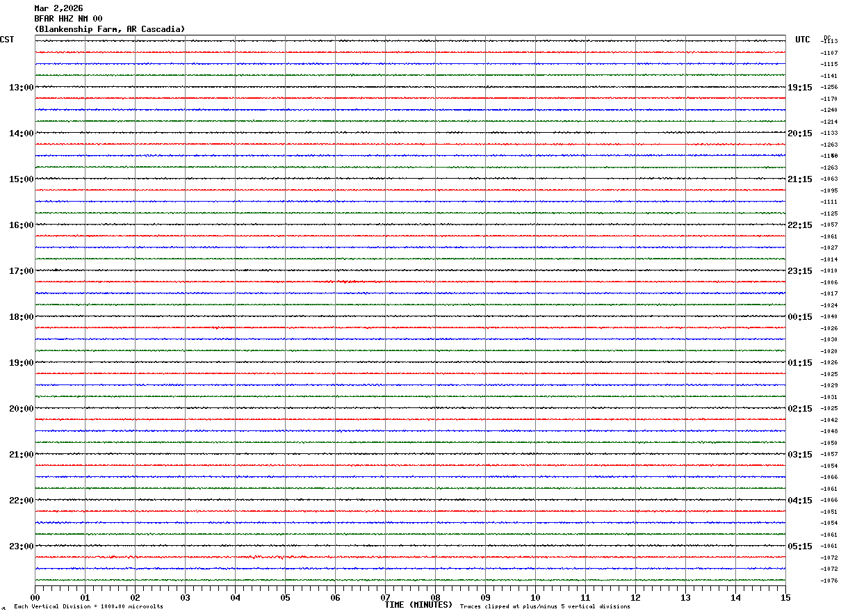Click the 05:15 UTC time label

click(x=799, y=546)
